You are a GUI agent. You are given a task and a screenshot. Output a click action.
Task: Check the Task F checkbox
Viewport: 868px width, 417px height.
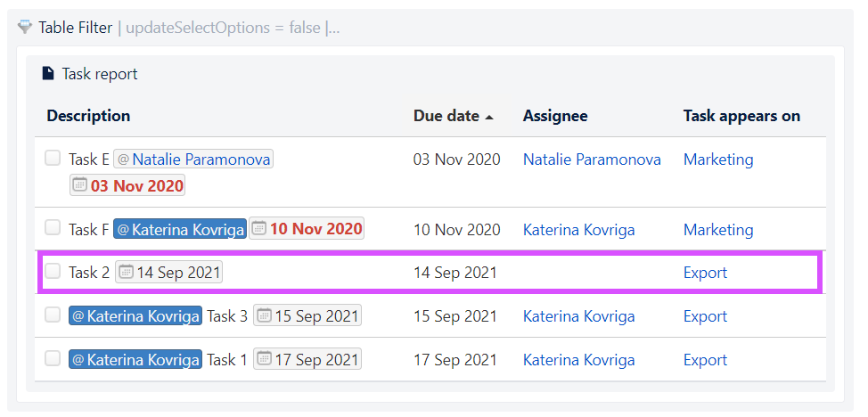point(53,227)
